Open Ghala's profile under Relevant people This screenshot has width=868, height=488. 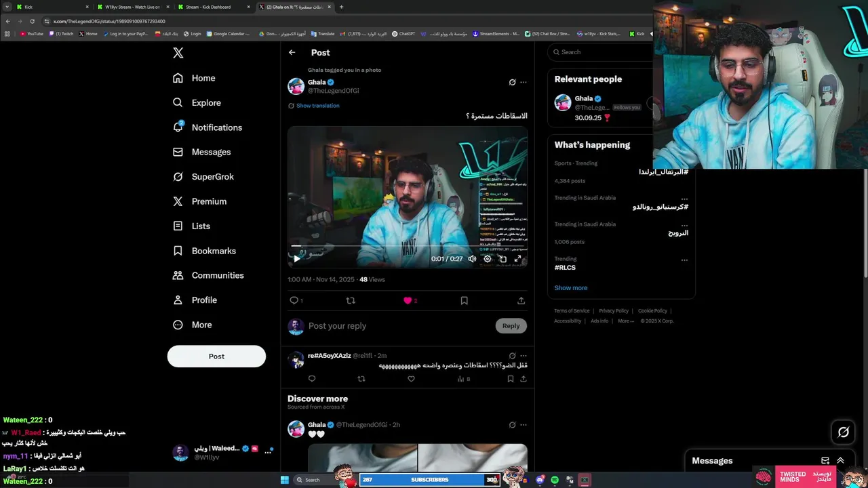[583, 98]
